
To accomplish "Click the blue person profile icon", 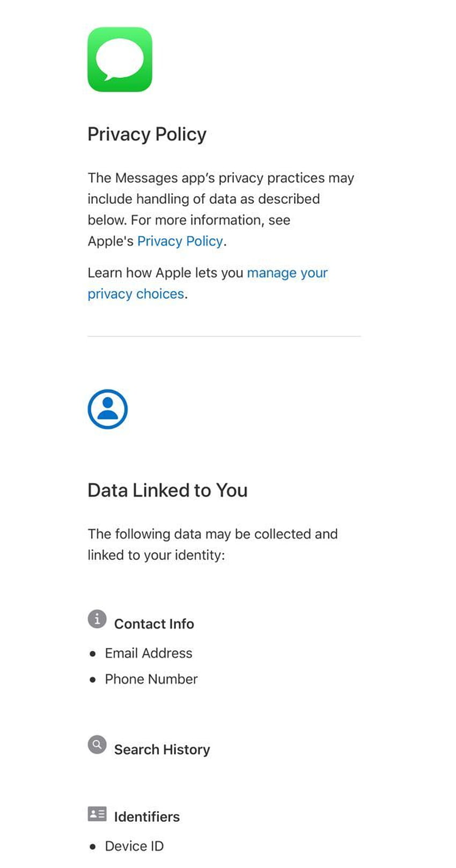I will (x=108, y=409).
